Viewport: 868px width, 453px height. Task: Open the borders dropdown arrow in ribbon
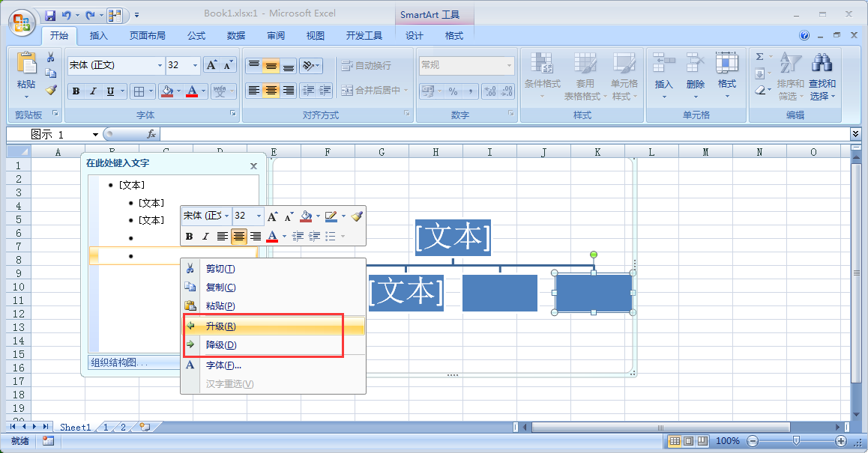click(151, 91)
